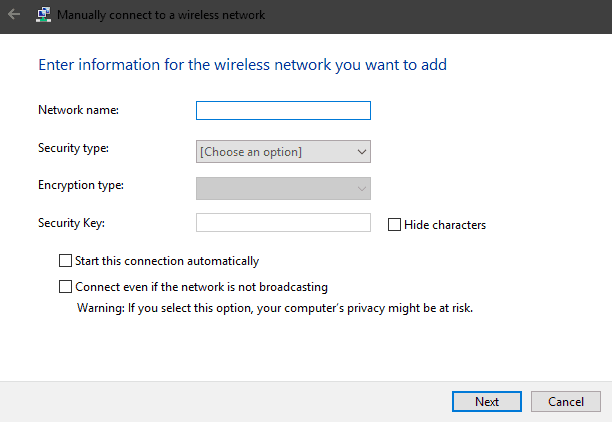Click the 'Network name:' label
Screen dimensions: 612x422
pos(78,110)
